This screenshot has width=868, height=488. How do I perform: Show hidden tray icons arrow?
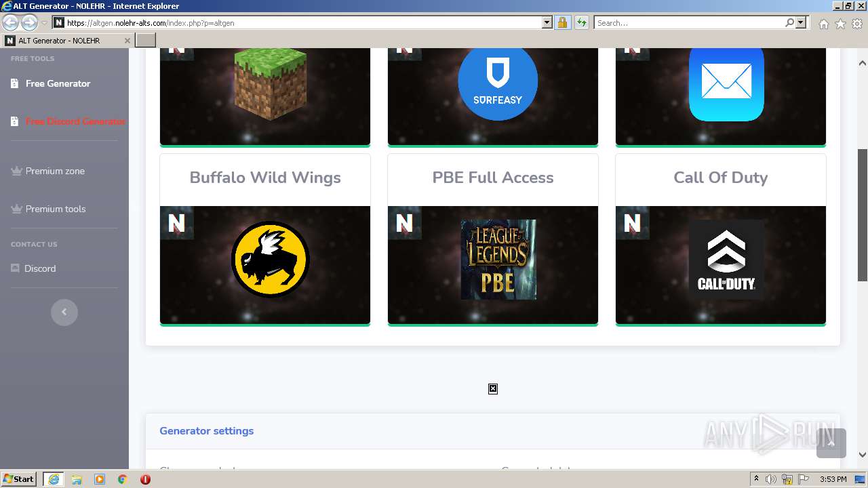pos(756,479)
